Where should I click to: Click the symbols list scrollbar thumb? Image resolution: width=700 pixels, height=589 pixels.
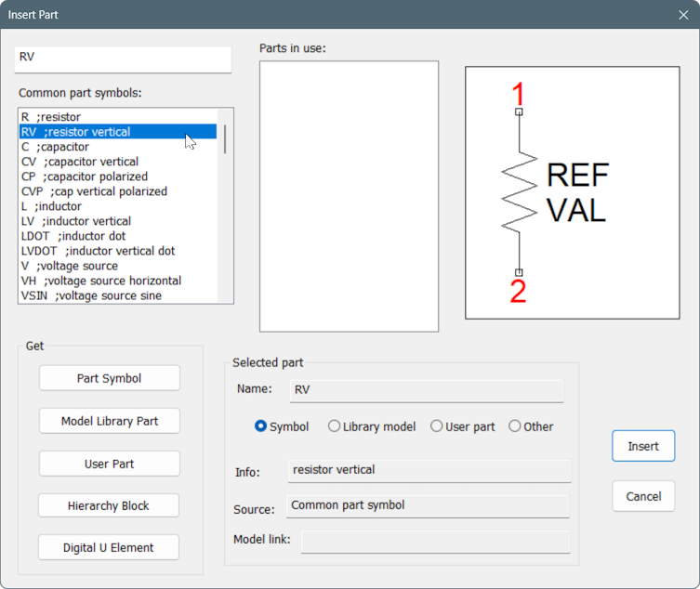(225, 139)
